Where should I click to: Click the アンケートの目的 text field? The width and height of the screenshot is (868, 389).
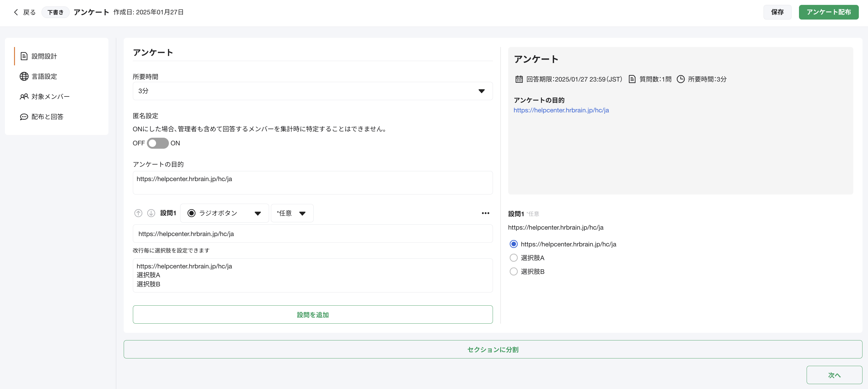tap(312, 183)
